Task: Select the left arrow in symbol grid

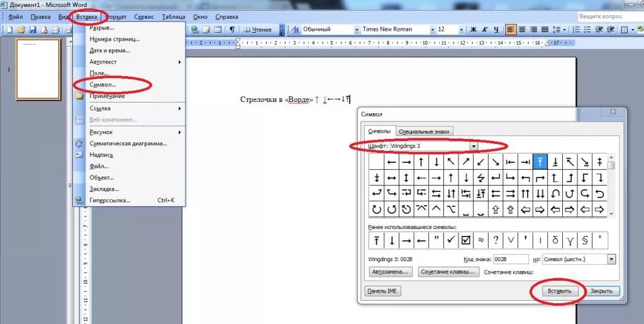Action: [x=391, y=162]
